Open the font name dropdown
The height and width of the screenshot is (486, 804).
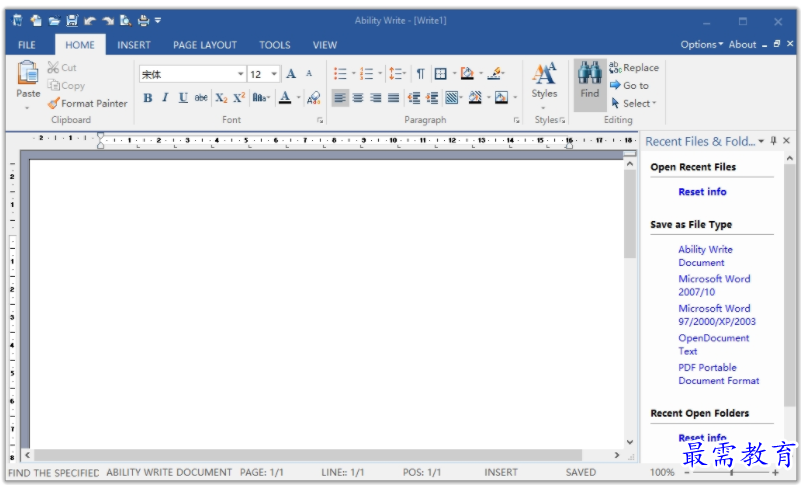[x=241, y=74]
